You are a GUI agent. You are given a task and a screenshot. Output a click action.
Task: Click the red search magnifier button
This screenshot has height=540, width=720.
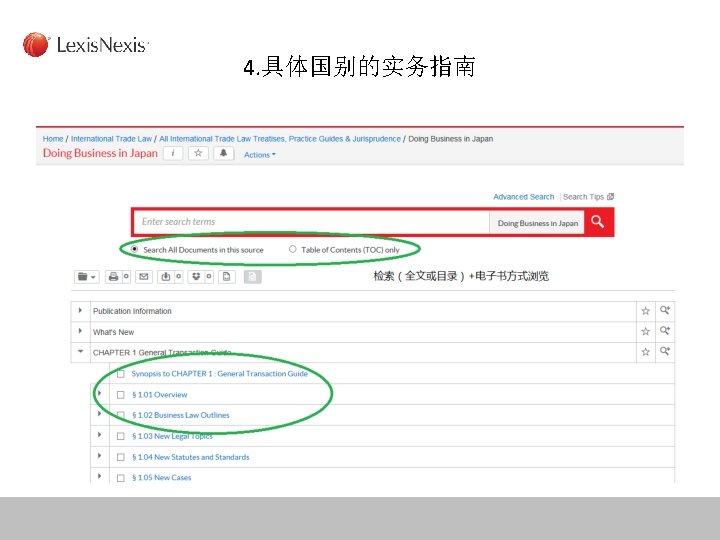click(x=598, y=222)
